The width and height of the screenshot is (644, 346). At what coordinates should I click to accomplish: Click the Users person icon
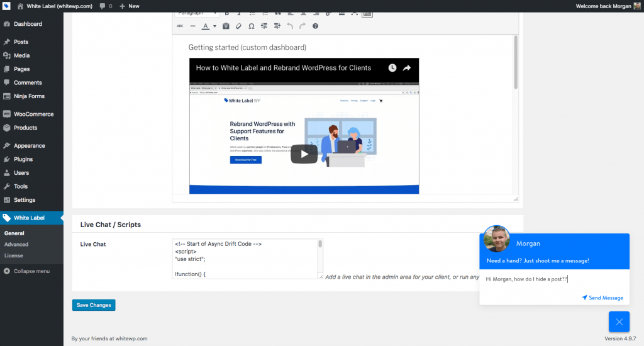pos(6,173)
